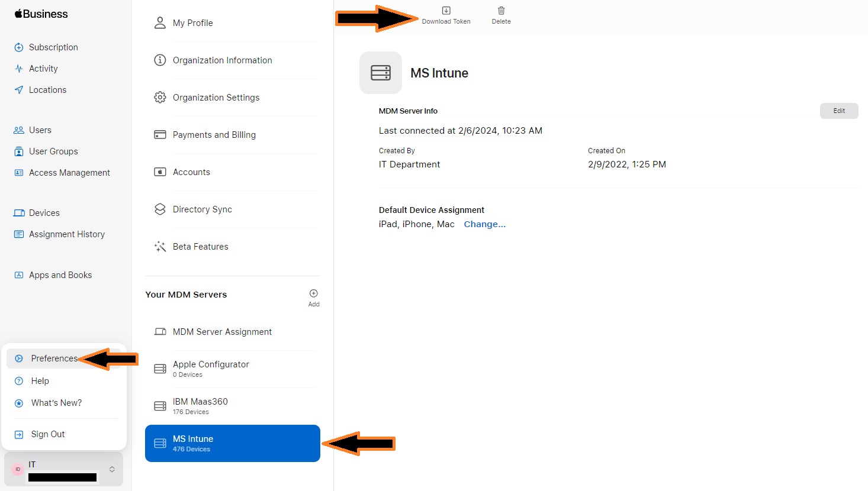Screen dimensions: 868x491
Task: Click the Edit button for MDM Server Info
Action: [838, 111]
